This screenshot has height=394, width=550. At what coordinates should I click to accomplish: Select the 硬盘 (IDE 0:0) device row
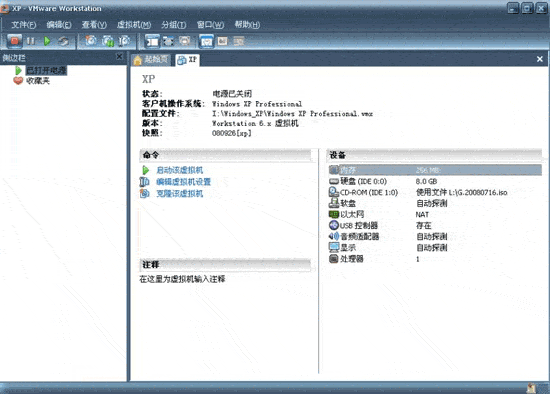[435, 181]
